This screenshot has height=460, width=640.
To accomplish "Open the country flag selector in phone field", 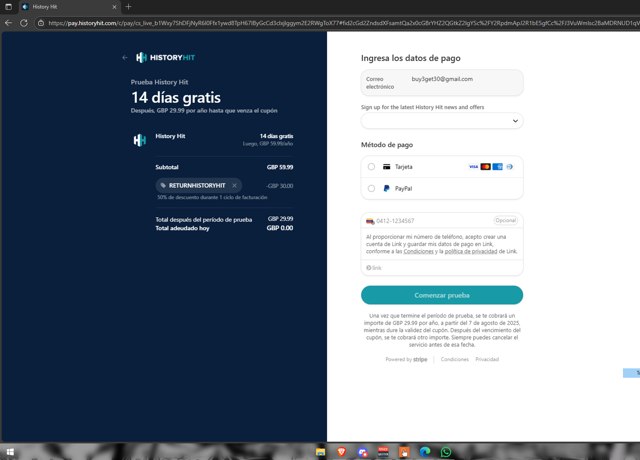I will coord(370,221).
